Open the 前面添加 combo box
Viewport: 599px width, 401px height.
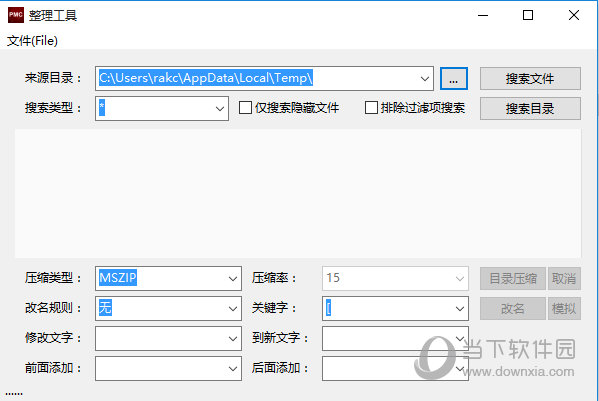pos(168,369)
